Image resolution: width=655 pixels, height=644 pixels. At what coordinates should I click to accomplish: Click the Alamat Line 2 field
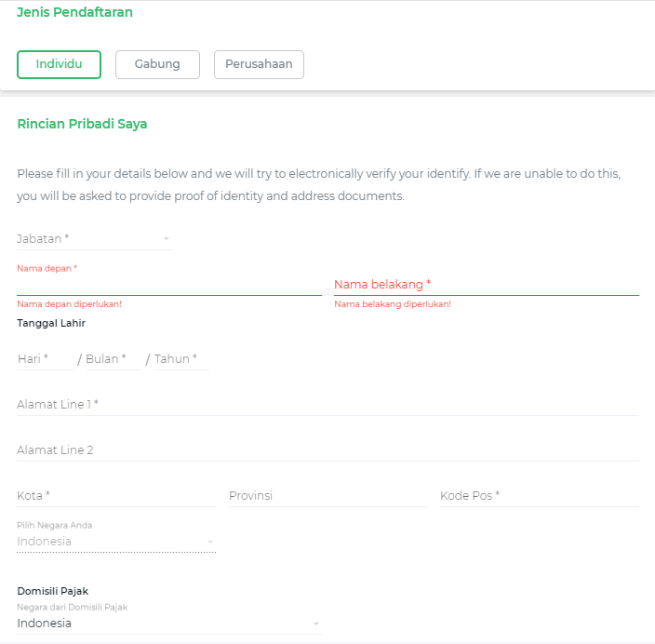327,450
